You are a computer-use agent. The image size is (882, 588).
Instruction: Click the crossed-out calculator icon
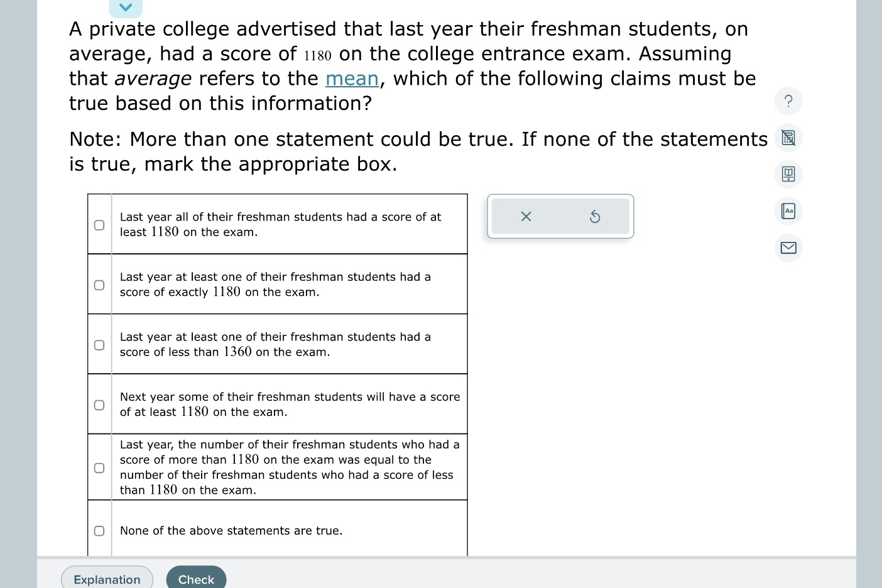[x=788, y=138]
